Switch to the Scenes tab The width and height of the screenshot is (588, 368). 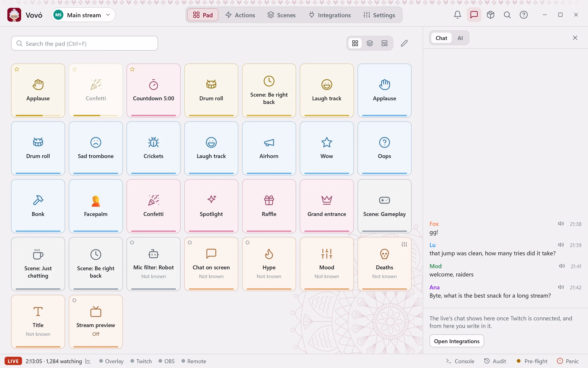point(281,15)
